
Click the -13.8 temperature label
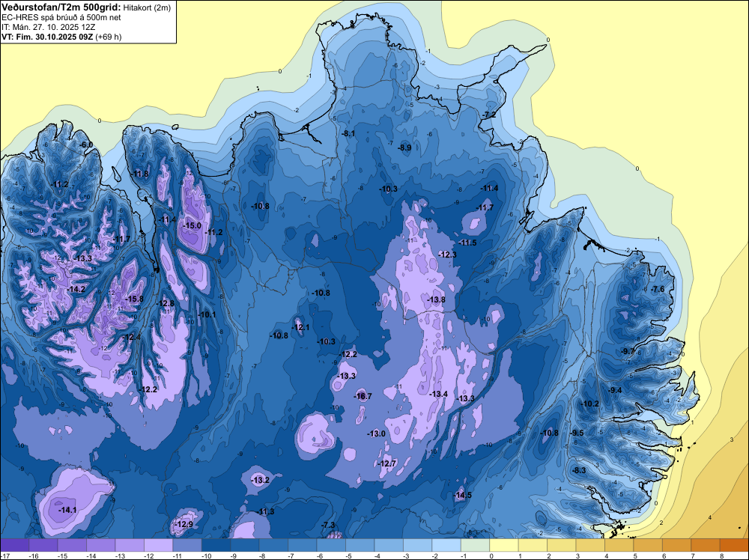436,299
